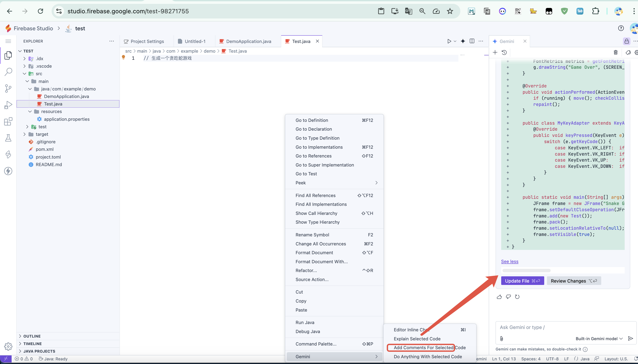Image resolution: width=638 pixels, height=364 pixels.
Task: Open Source Control view in activity bar
Action: coord(8,88)
